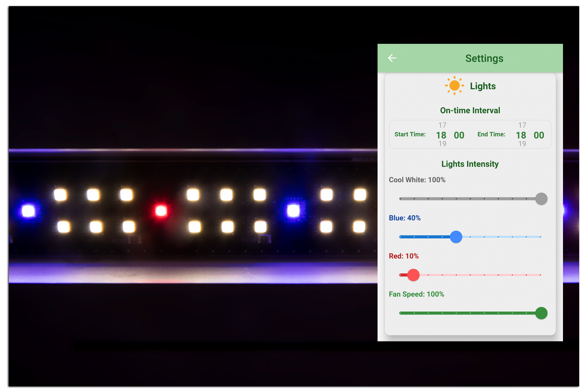Click the Blue intensity slider knob
The height and width of the screenshot is (392, 588).
tap(456, 237)
